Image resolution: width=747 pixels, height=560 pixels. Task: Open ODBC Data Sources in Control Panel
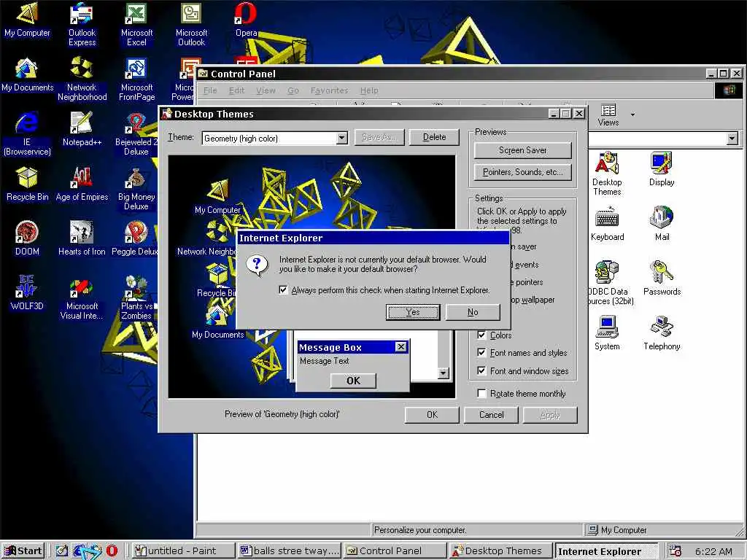(611, 282)
